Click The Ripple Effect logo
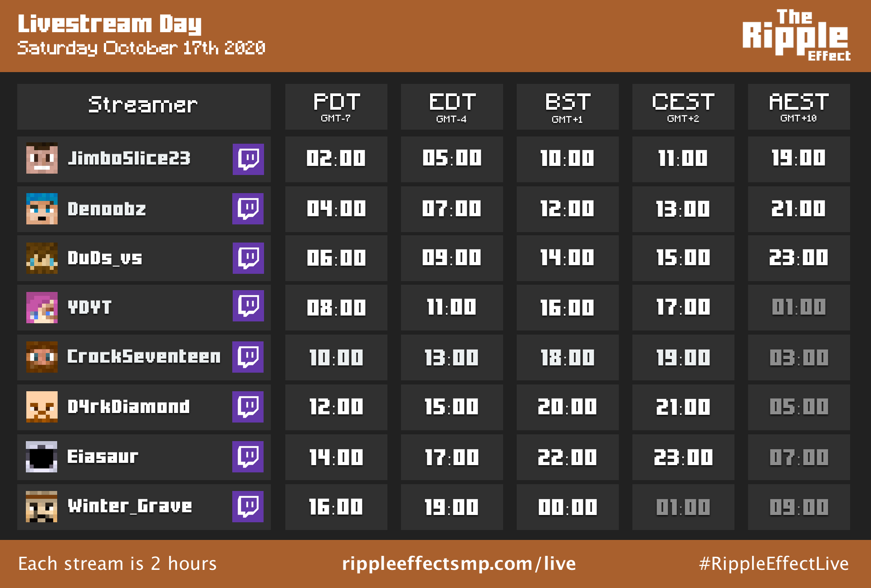This screenshot has height=588, width=871. tap(797, 35)
